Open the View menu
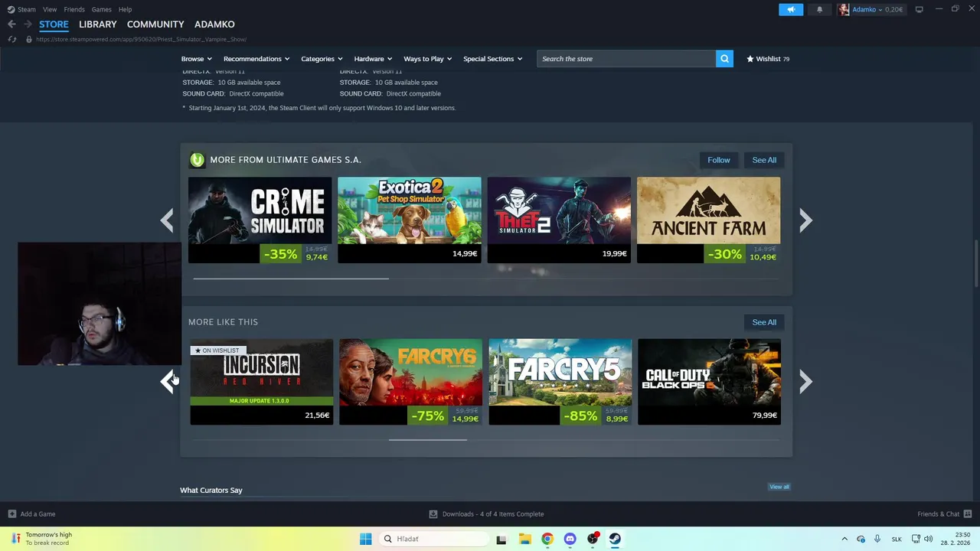Viewport: 980px width, 551px height. click(x=50, y=9)
